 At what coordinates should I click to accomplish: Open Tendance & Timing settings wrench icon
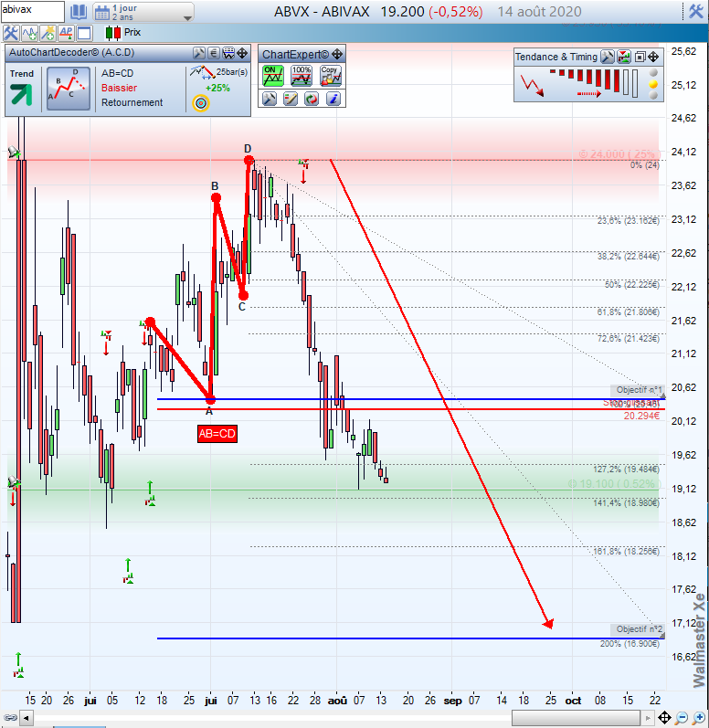(x=607, y=57)
